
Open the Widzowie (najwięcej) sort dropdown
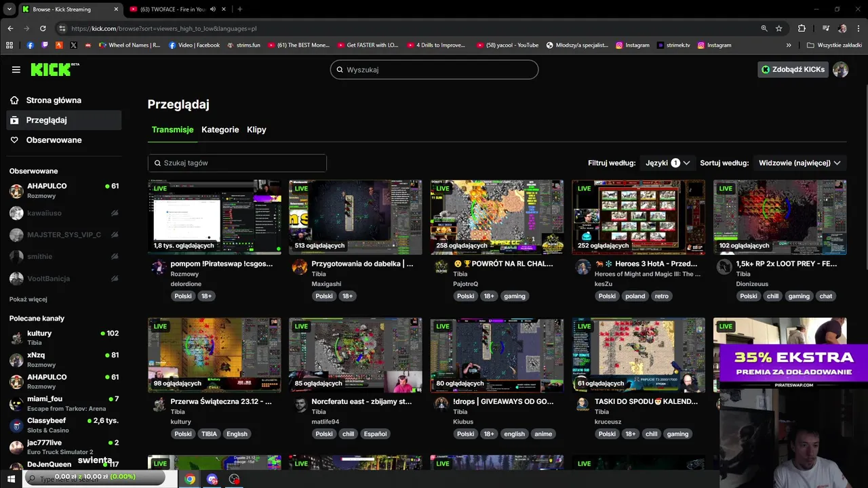coord(800,163)
